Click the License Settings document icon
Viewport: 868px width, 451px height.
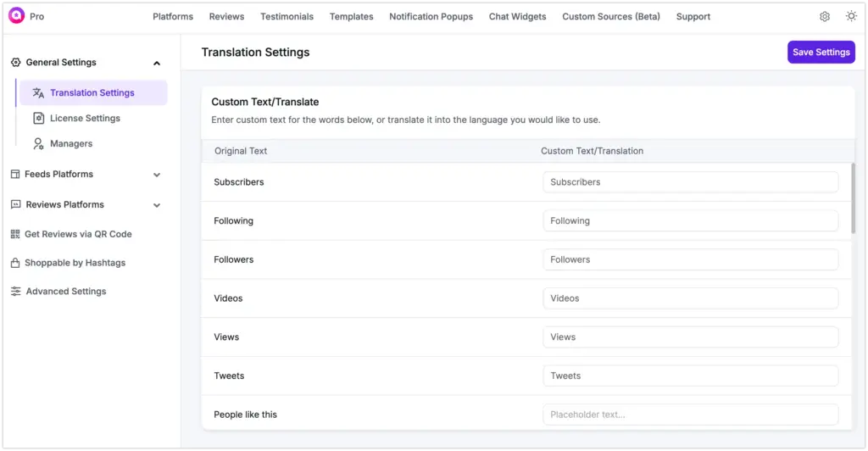(x=39, y=118)
